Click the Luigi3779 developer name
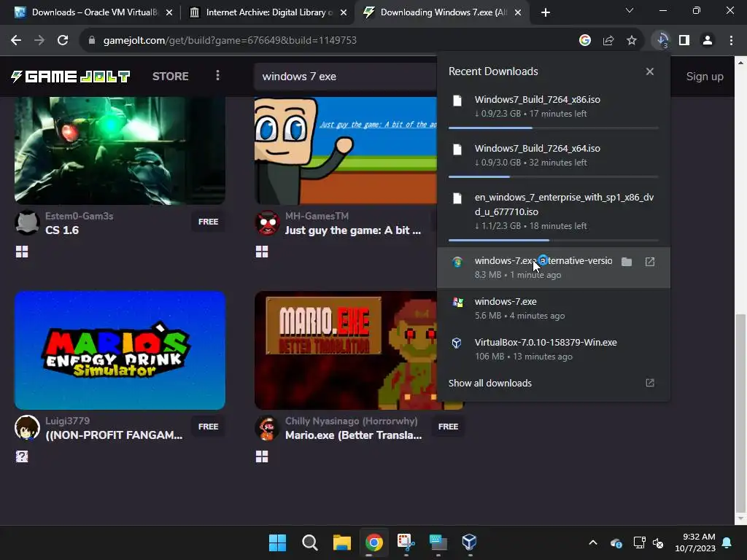747x560 pixels. [67, 421]
